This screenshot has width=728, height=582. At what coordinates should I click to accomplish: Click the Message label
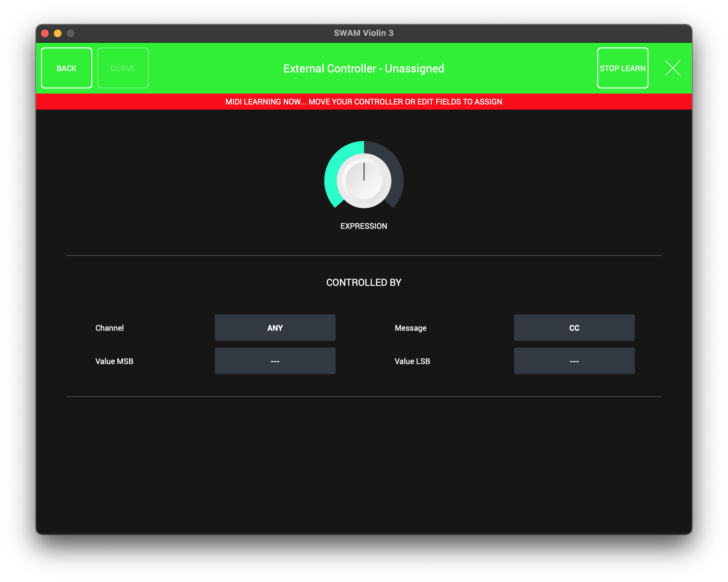410,328
